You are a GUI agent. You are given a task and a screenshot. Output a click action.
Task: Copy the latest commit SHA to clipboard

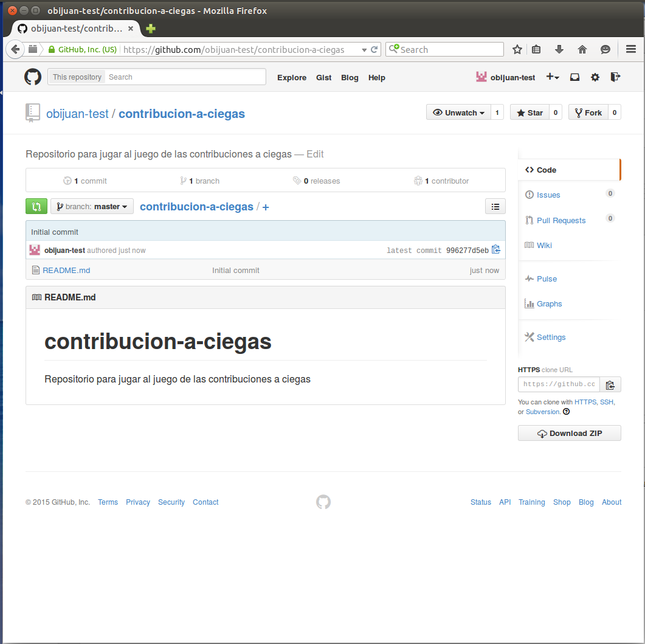point(496,249)
